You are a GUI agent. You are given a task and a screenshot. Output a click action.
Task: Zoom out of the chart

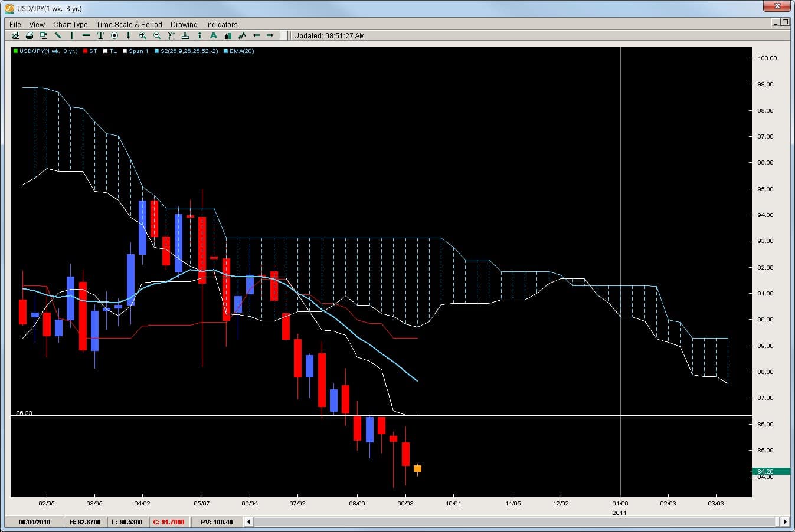tap(157, 35)
